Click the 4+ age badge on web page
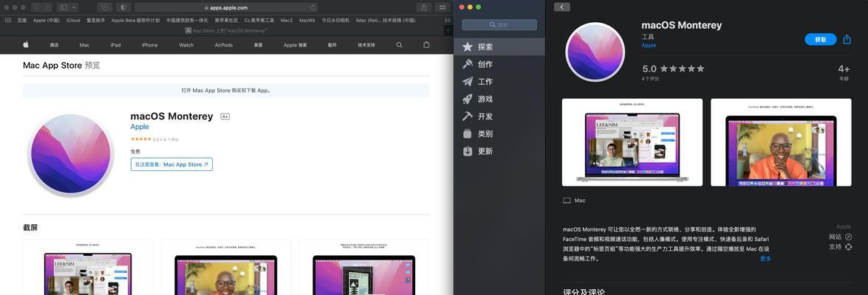This screenshot has width=868, height=295. pyautogui.click(x=225, y=117)
